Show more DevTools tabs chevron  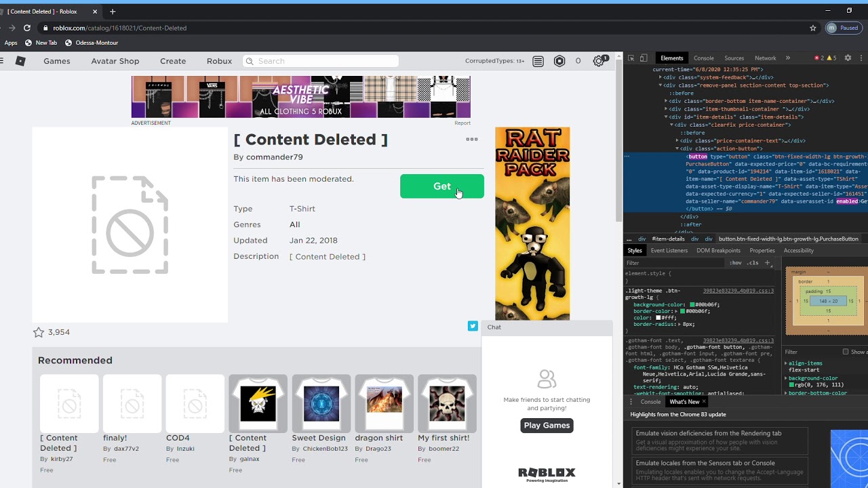788,58
